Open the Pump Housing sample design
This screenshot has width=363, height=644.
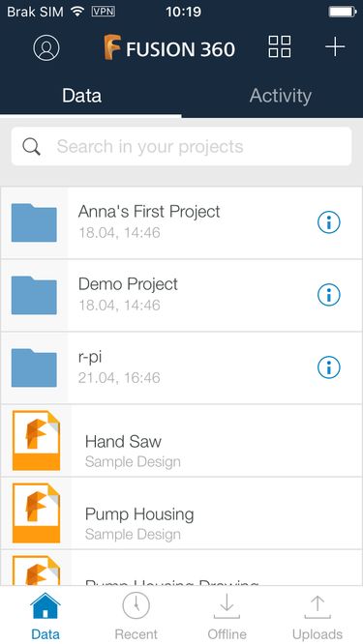click(181, 513)
